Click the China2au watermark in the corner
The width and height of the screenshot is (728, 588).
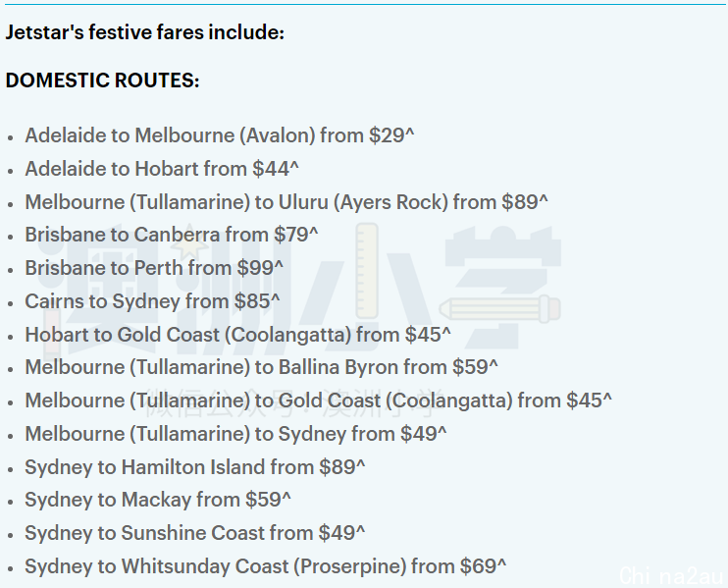(x=671, y=576)
